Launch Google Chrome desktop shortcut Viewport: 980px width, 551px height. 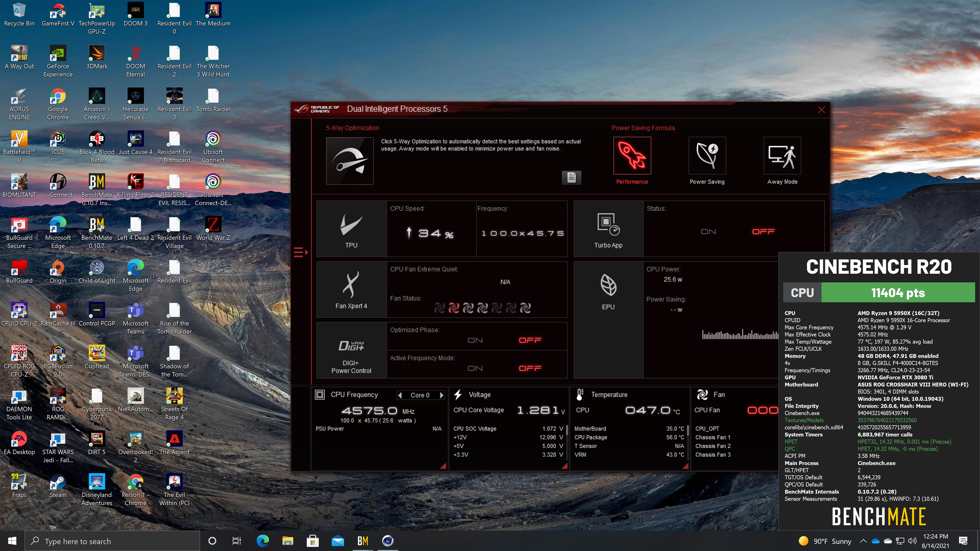click(x=58, y=104)
